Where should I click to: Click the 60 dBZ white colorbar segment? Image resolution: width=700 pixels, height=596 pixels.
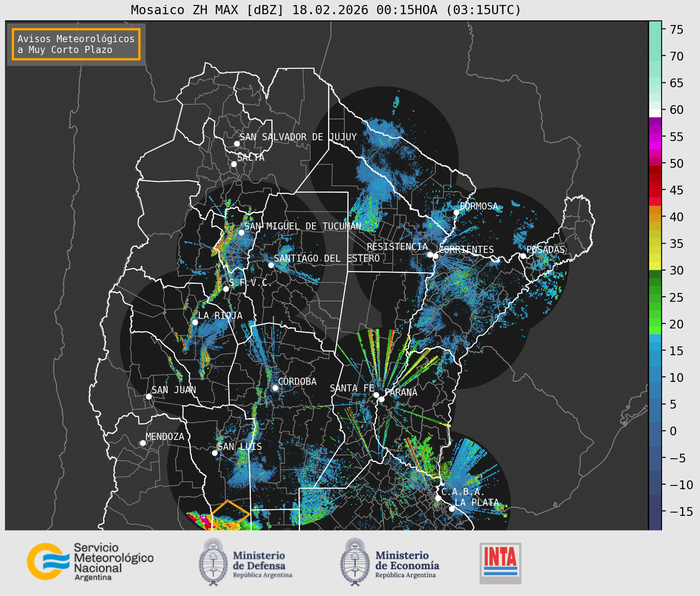[x=655, y=113]
